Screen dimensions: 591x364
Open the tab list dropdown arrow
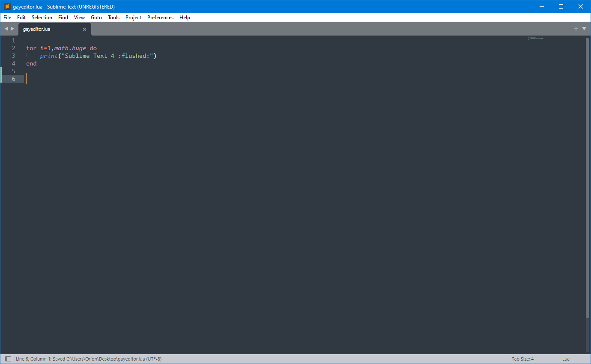[x=584, y=29]
